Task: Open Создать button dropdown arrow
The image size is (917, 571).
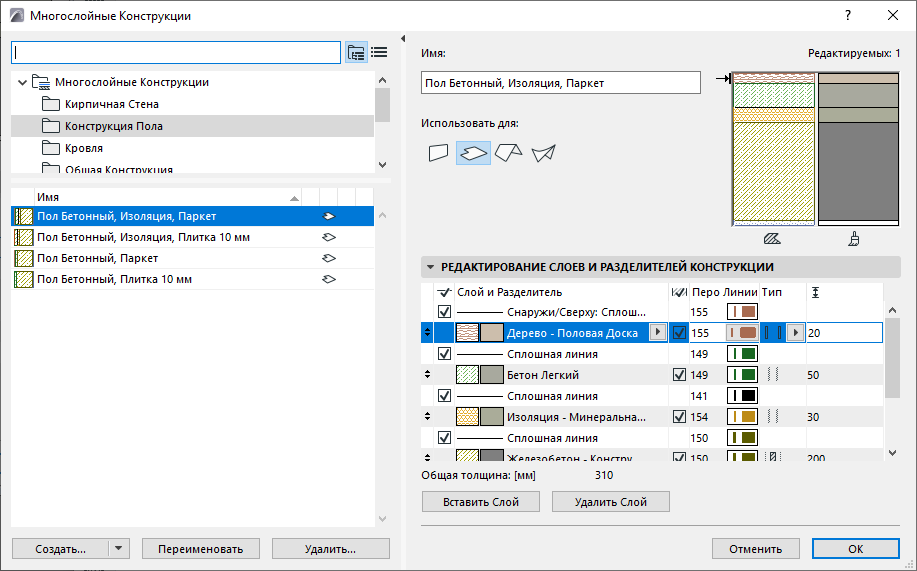Action: click(x=119, y=549)
